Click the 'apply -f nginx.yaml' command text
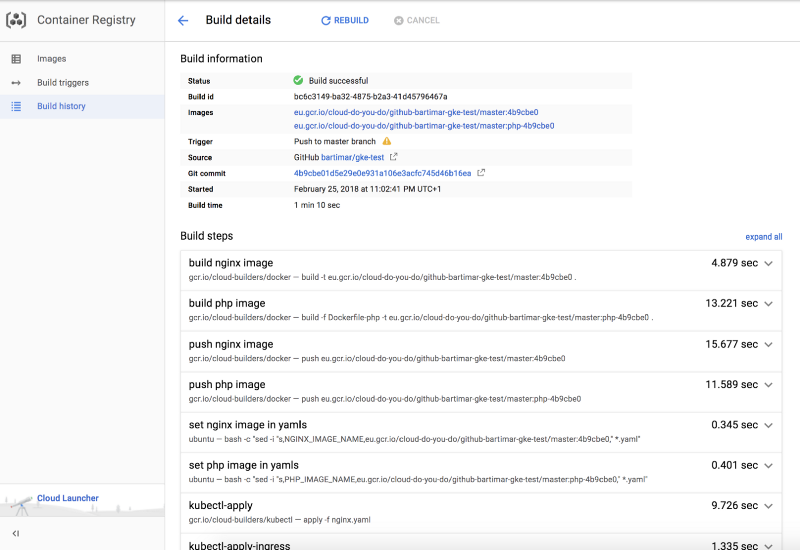 point(337,520)
